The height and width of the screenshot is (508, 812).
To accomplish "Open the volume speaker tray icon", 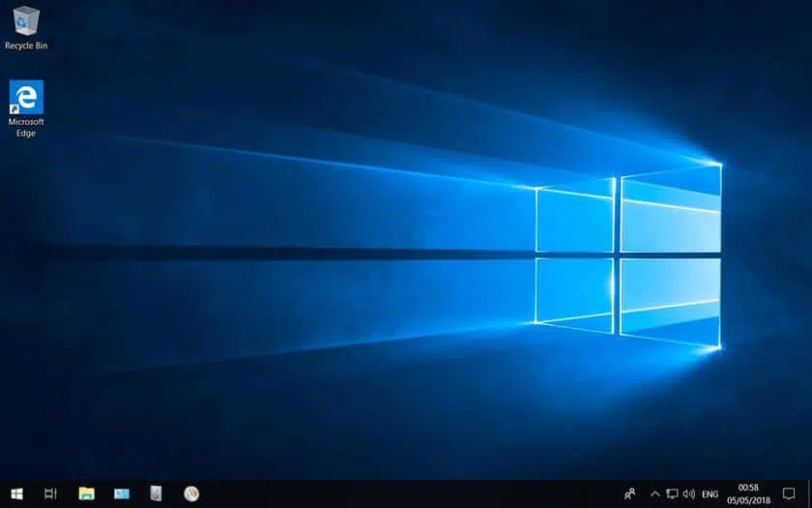I will (688, 493).
